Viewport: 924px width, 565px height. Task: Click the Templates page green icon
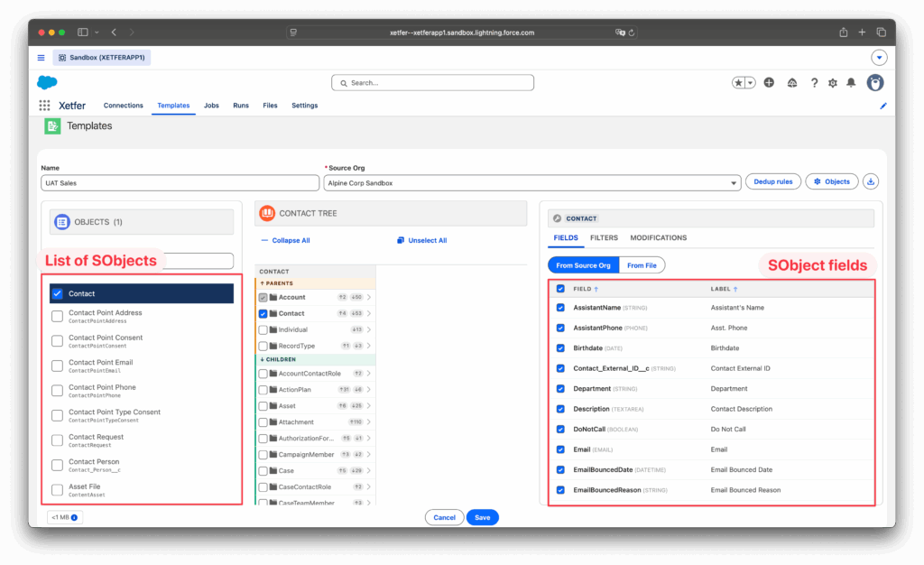[52, 126]
